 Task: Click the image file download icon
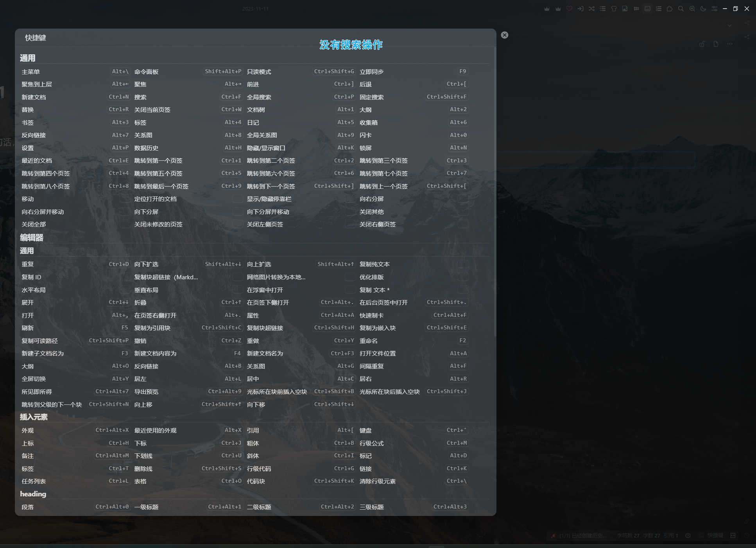coord(625,9)
